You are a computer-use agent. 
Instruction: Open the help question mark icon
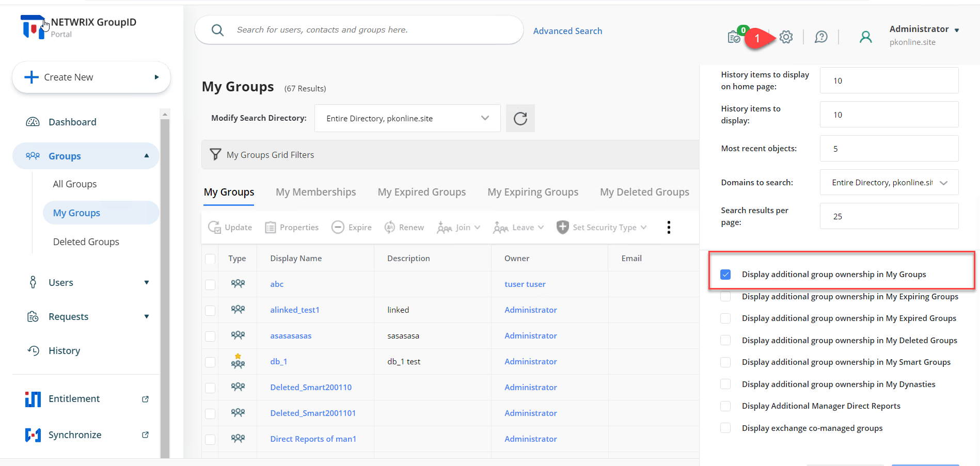(x=821, y=37)
